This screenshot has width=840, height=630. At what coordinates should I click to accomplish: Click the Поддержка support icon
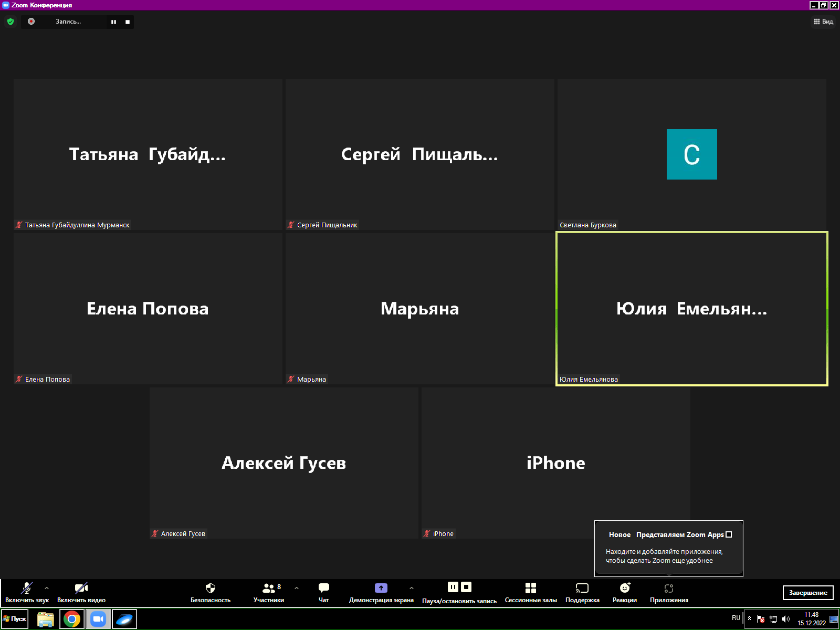[x=582, y=592]
